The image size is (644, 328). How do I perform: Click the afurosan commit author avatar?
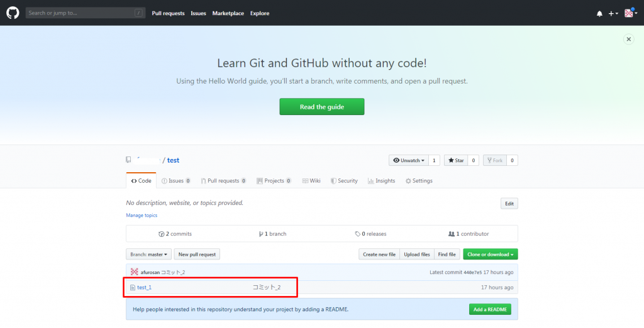click(135, 271)
